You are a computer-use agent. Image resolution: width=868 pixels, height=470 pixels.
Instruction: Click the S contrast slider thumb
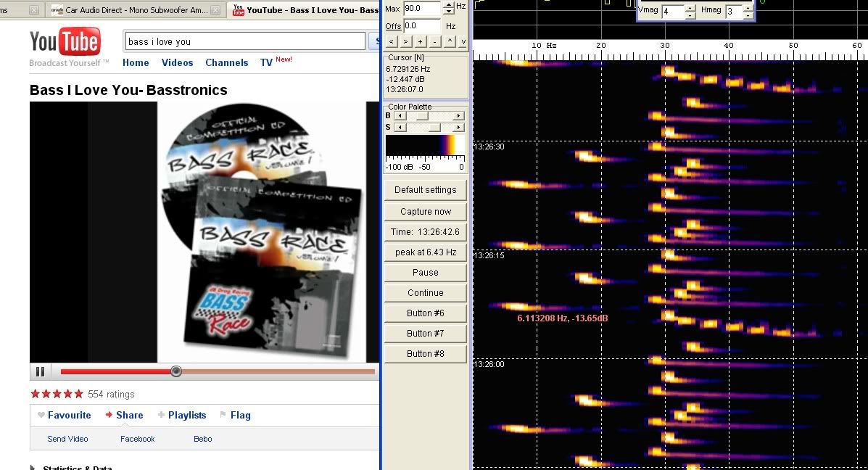tap(435, 128)
